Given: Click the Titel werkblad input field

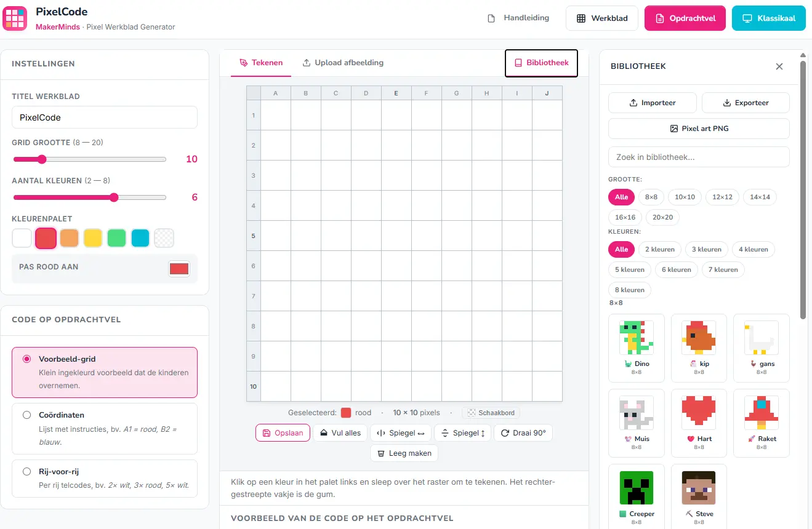Looking at the screenshot, I should [105, 117].
